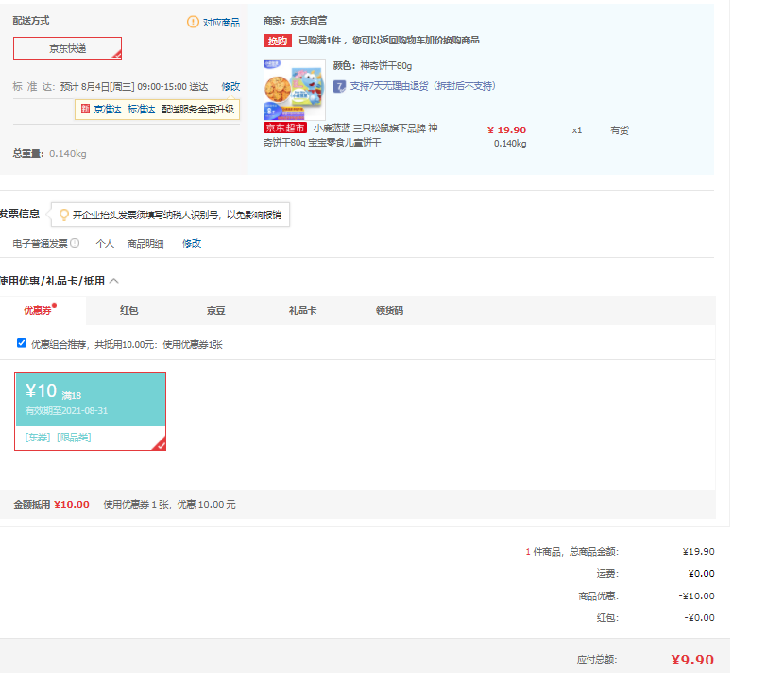The height and width of the screenshot is (673, 784).
Task: Open the 京准达 link
Action: (x=108, y=109)
